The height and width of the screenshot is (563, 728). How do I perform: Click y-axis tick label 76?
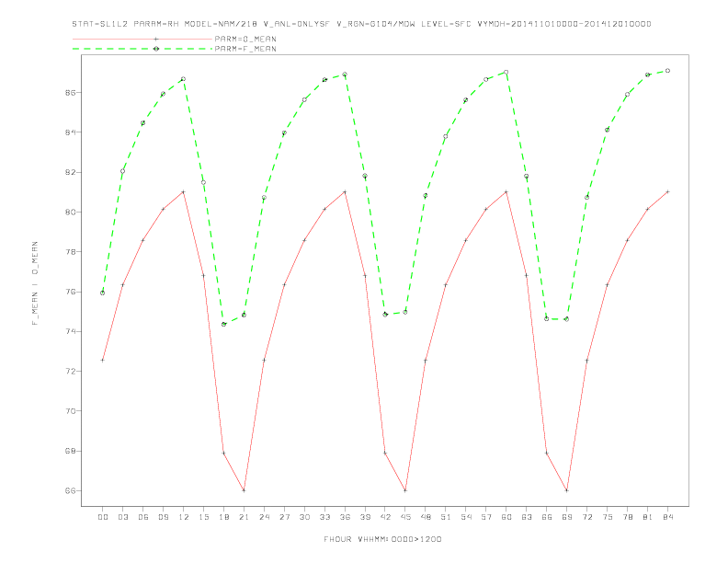coord(70,292)
